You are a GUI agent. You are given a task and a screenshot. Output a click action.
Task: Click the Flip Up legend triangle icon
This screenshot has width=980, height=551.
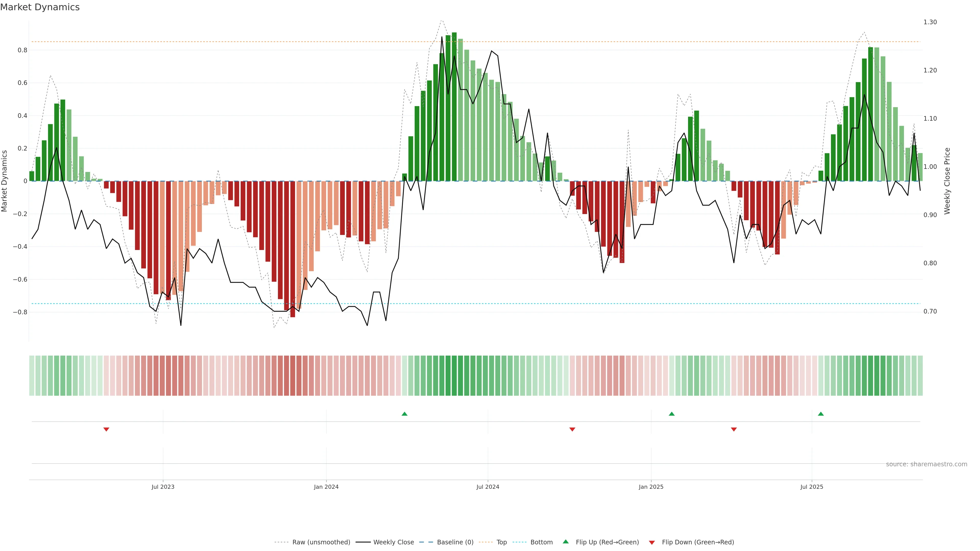[x=566, y=542]
